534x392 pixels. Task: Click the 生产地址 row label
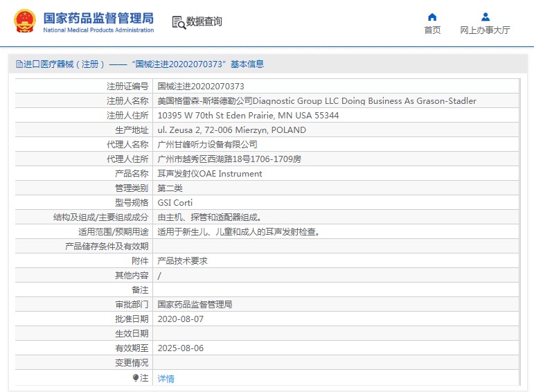[132, 130]
